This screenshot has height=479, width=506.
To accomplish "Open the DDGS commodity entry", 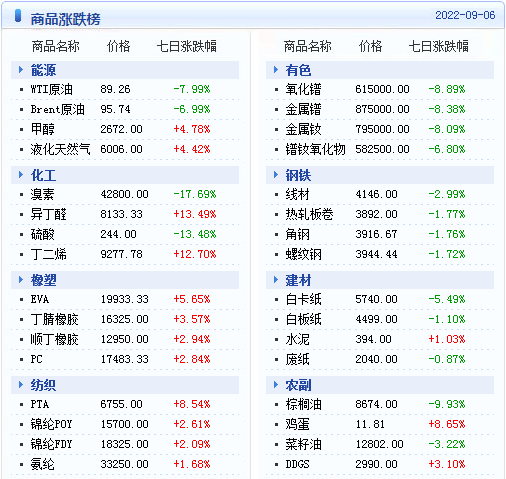I will (x=297, y=464).
